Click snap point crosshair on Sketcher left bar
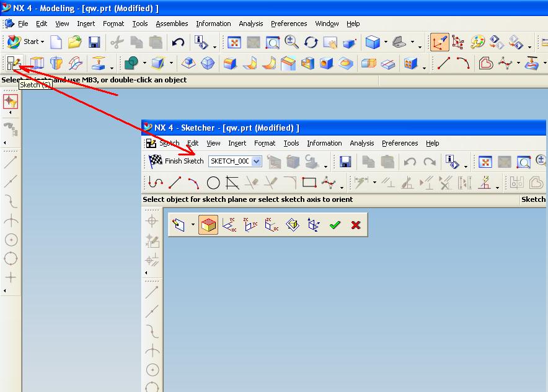 [x=152, y=220]
